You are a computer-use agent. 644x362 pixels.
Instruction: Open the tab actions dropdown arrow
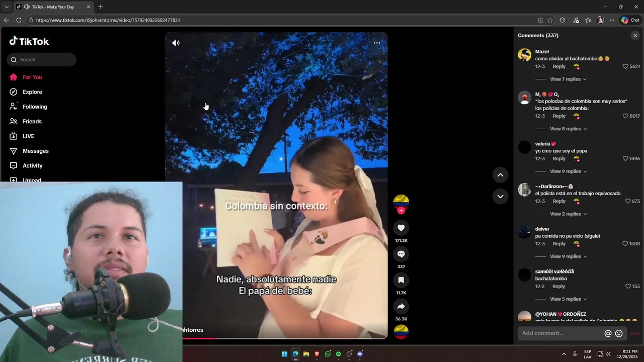point(7,7)
